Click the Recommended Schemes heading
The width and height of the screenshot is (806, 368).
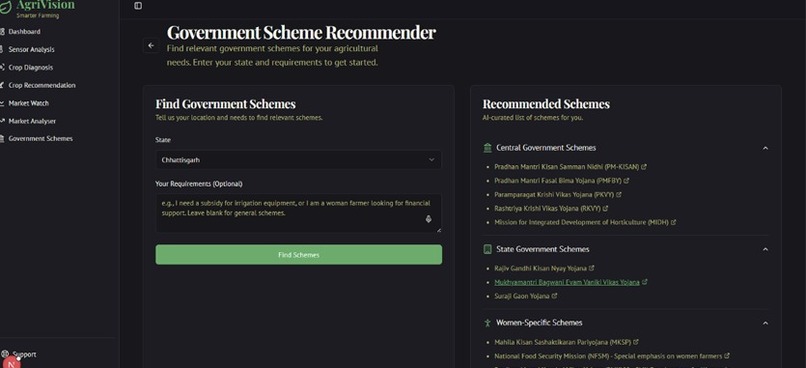point(546,104)
